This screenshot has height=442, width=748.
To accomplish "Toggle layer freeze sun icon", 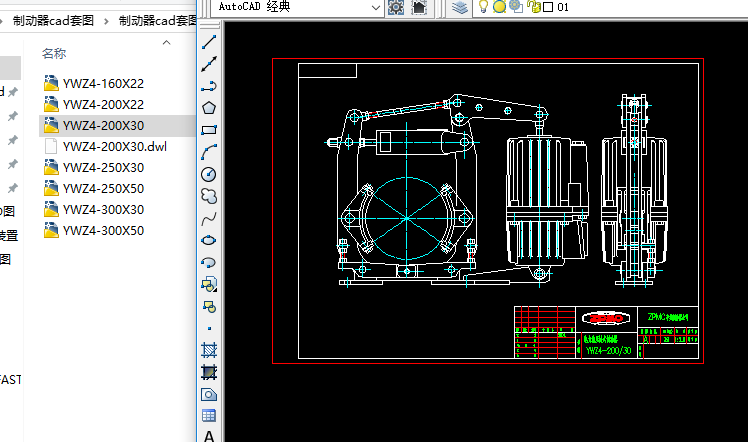I will coord(499,7).
